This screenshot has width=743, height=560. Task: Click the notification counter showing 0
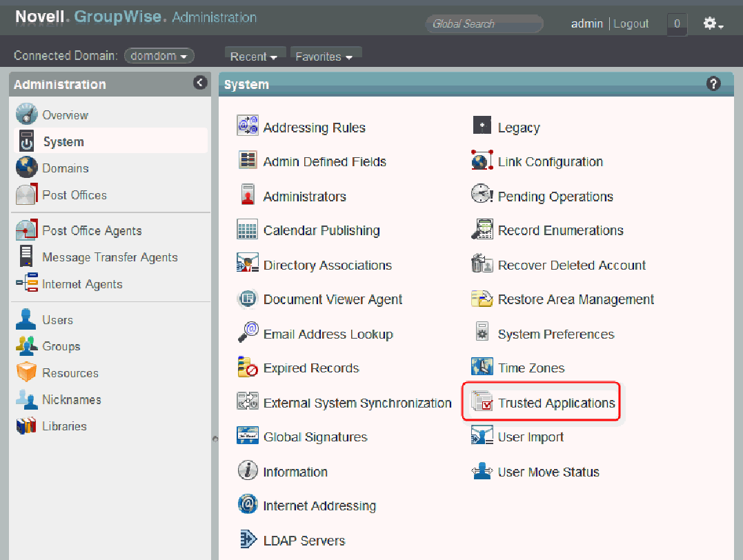coord(677,23)
